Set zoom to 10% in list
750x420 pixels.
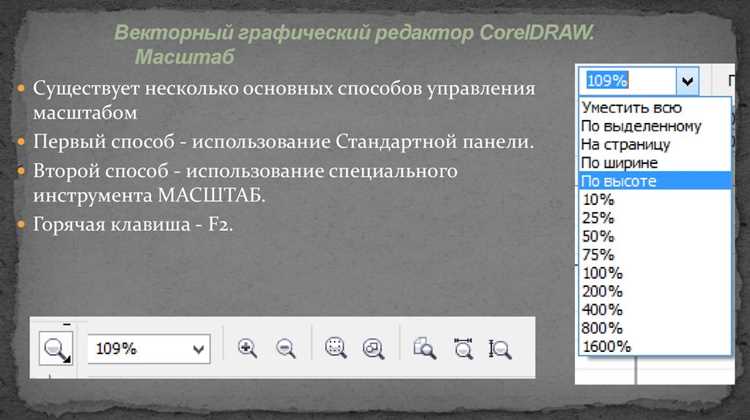click(x=655, y=199)
